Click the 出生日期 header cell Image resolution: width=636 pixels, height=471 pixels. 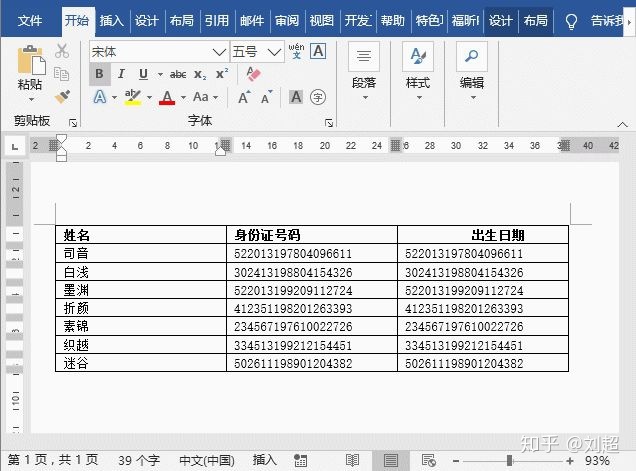point(483,235)
